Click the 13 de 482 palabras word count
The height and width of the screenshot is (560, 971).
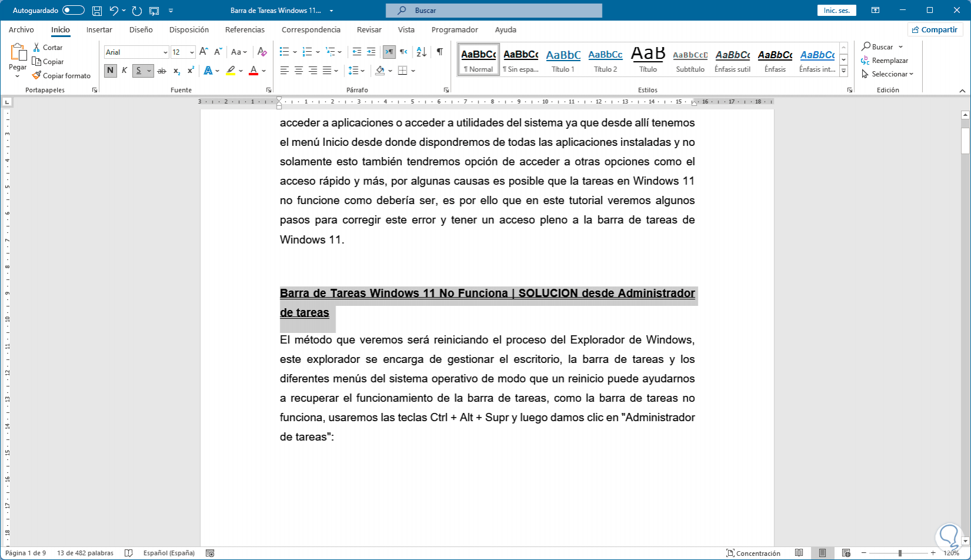(85, 553)
